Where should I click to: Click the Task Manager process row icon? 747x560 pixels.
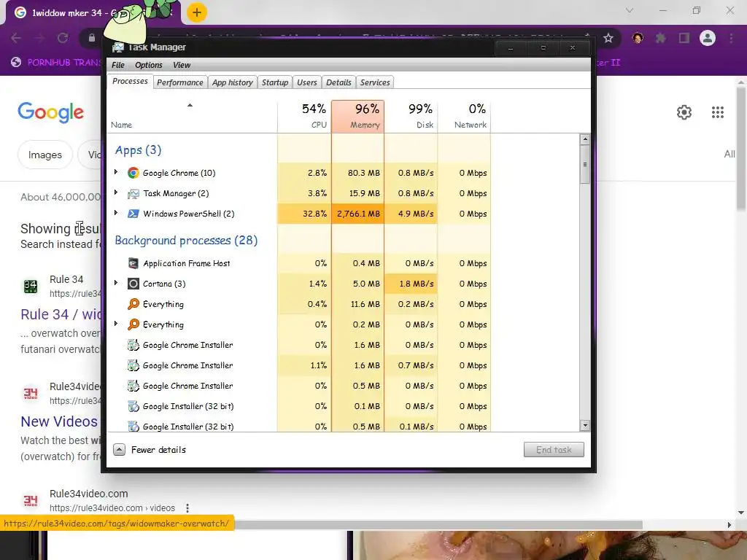click(133, 193)
